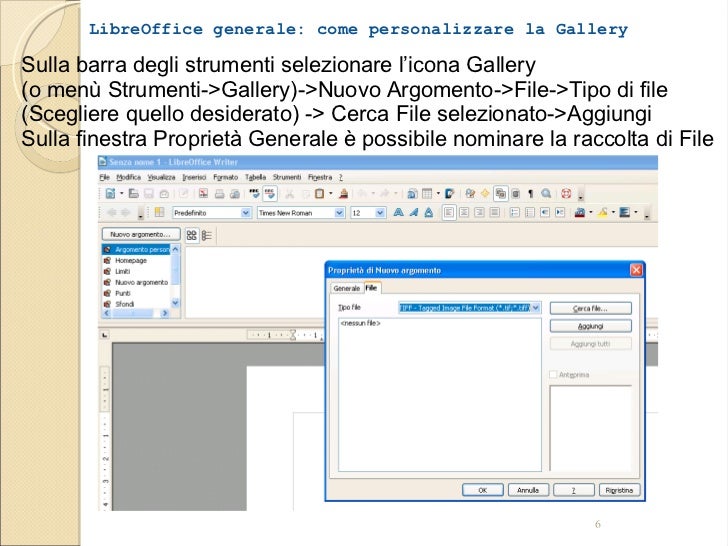The image size is (728, 546).
Task: Toggle AutoSpellcheck in the toolbar
Action: (x=270, y=193)
